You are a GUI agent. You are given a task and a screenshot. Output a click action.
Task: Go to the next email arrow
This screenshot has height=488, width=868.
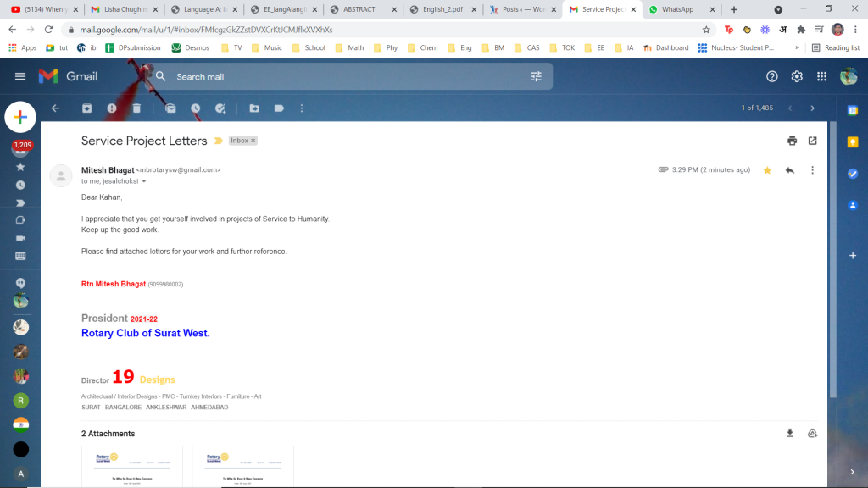coord(813,108)
